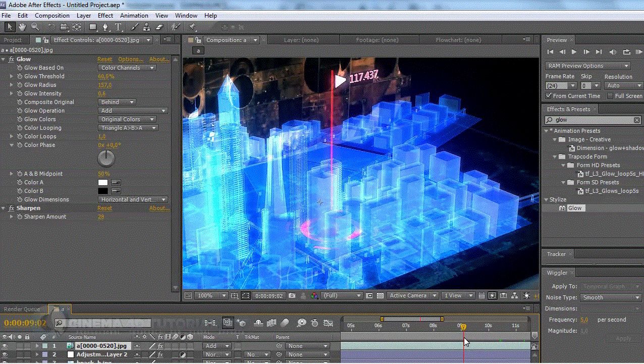The height and width of the screenshot is (364, 644).
Task: Click the Color B black swatch
Action: tap(103, 191)
